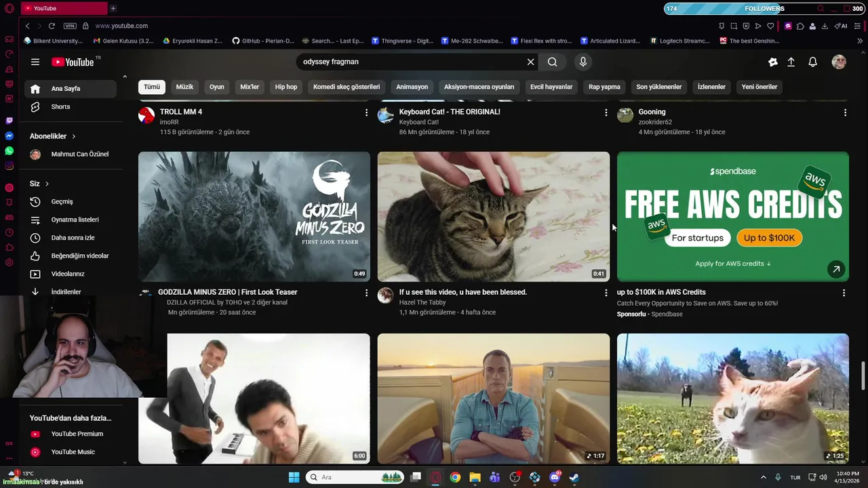Image resolution: width=868 pixels, height=488 pixels.
Task: Open YouTube Music link
Action: [71, 452]
